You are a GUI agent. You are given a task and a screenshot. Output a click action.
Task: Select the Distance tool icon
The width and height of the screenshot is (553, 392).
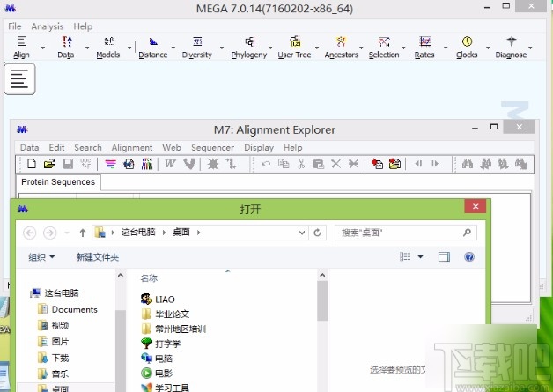[x=153, y=47]
